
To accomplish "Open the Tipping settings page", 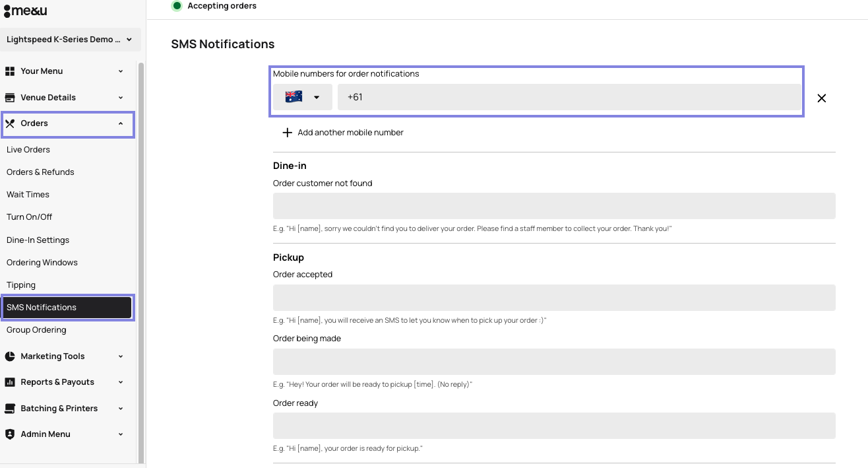I will [x=20, y=284].
